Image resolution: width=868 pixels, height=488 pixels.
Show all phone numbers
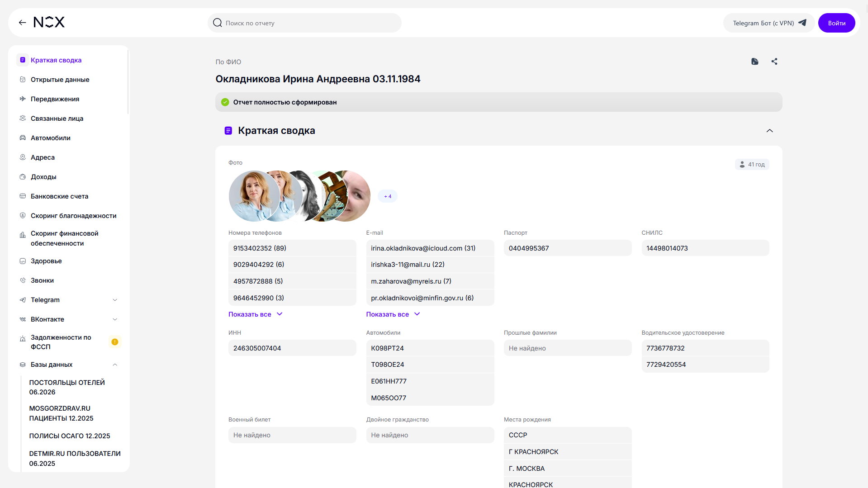[255, 314]
